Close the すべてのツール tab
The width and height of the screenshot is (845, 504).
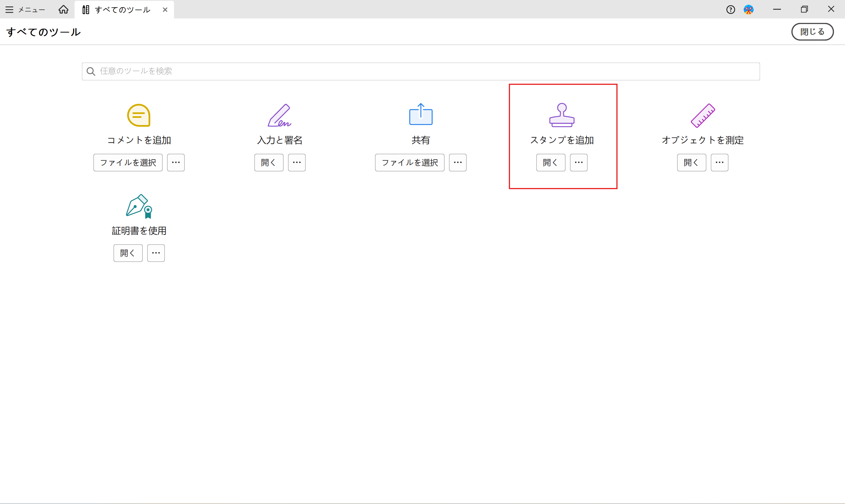(x=165, y=9)
